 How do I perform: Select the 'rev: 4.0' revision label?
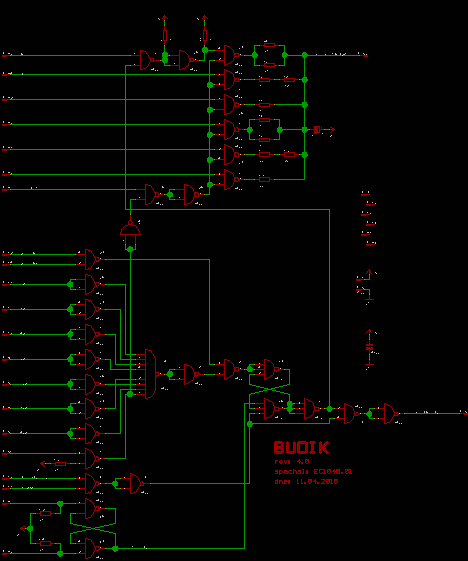click(x=292, y=462)
